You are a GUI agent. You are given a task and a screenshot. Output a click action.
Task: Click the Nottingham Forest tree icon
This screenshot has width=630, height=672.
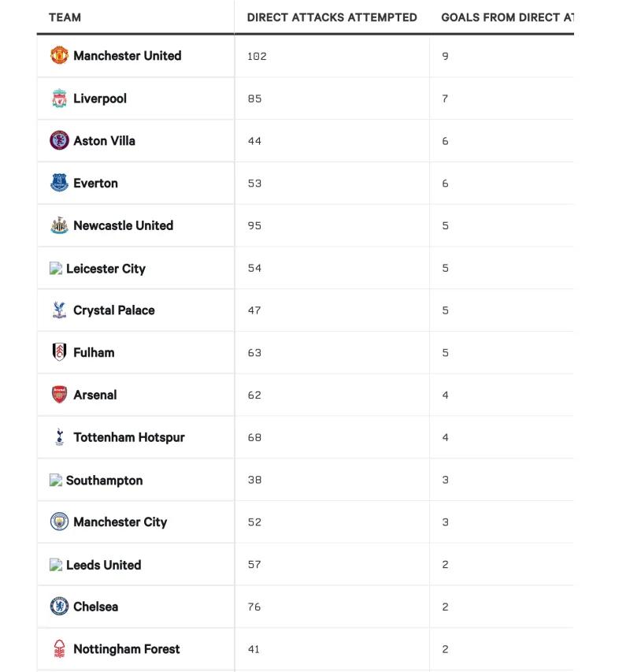(59, 649)
